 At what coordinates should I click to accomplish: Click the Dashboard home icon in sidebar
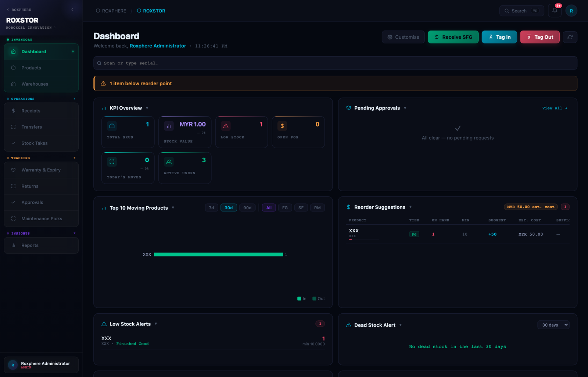13,51
